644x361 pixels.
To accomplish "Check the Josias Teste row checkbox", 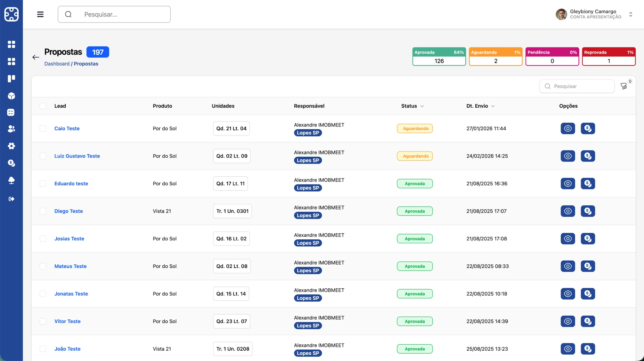I will point(43,239).
